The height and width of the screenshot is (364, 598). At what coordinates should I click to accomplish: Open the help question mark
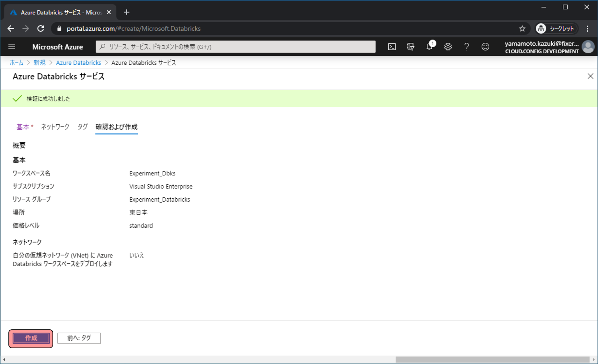(466, 47)
